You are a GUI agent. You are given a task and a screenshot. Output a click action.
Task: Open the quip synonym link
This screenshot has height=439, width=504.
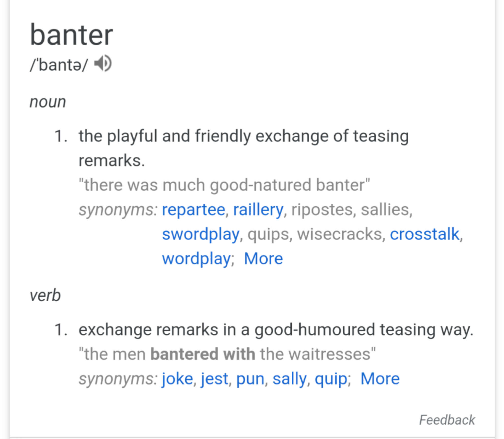[x=331, y=378]
